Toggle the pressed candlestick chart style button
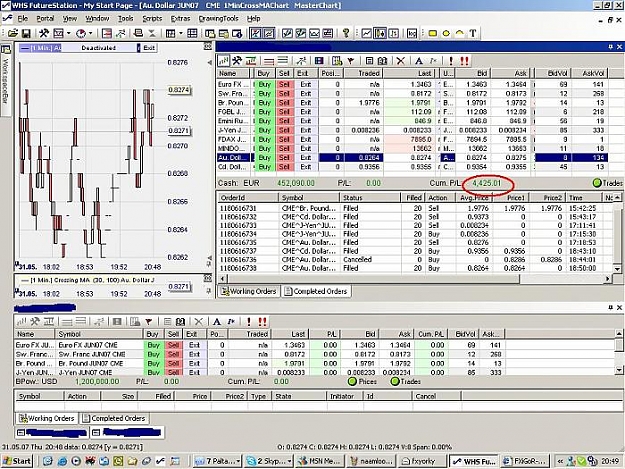The image size is (625, 469). pos(379,33)
